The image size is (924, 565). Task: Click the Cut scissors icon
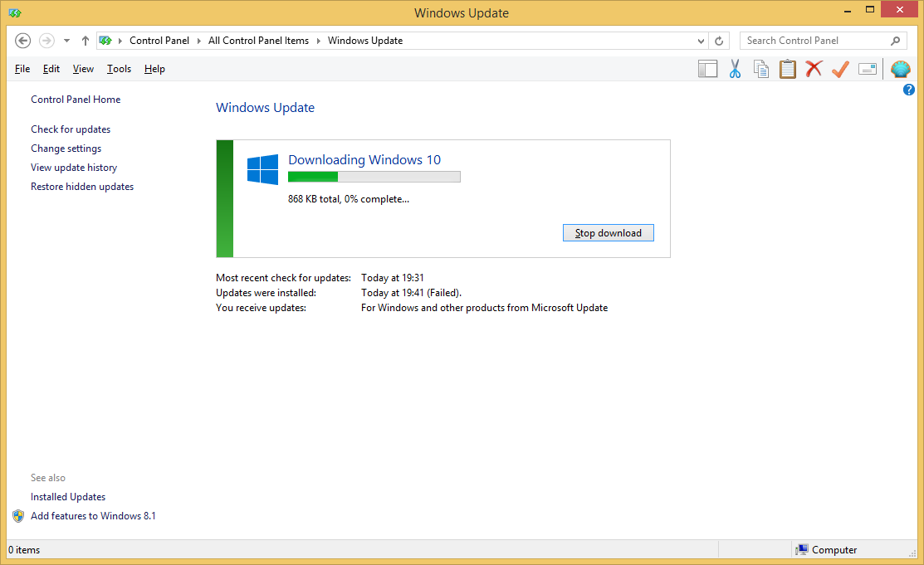735,69
